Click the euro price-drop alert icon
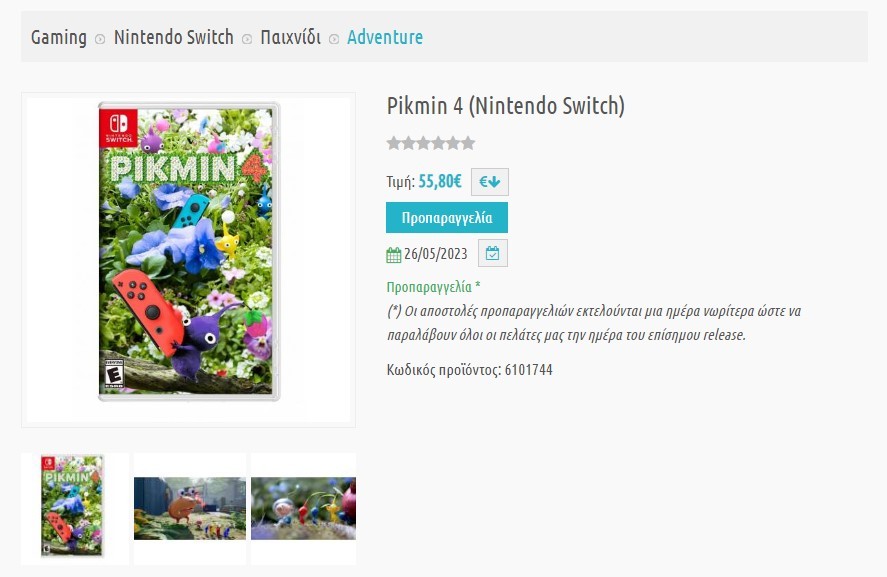 point(490,182)
